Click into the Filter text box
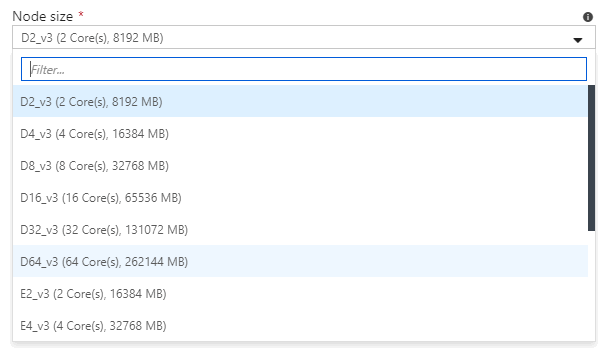This screenshot has height=360, width=610. click(304, 69)
